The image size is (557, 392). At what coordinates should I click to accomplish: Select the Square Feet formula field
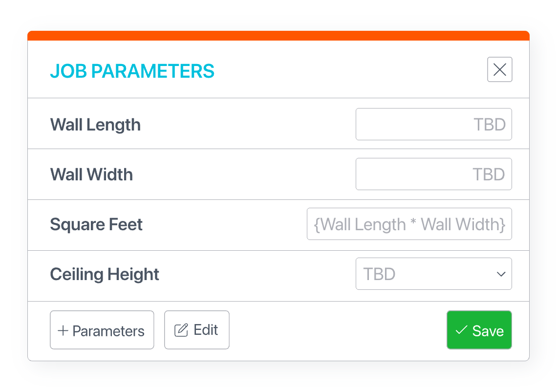coord(409,224)
